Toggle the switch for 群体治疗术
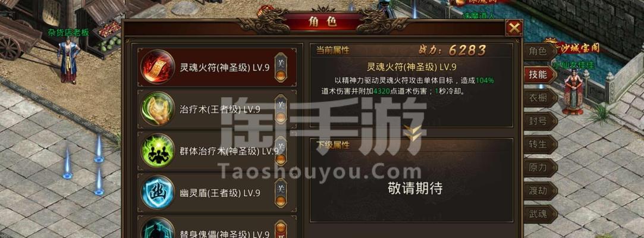 pos(281,151)
